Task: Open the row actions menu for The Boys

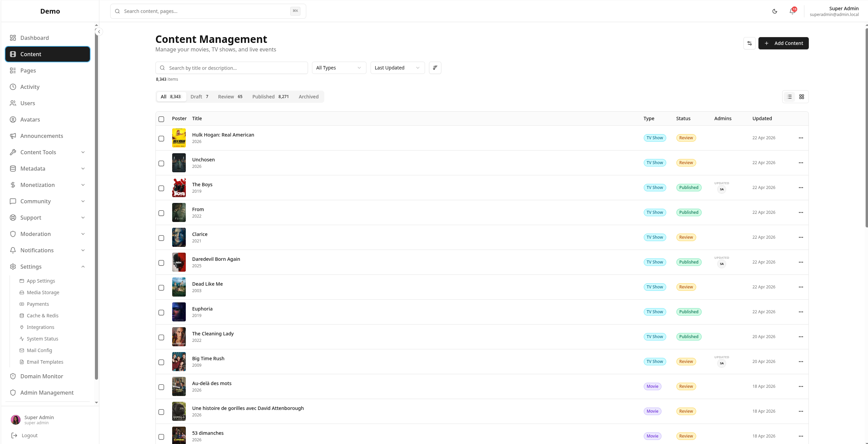Action: (x=801, y=187)
